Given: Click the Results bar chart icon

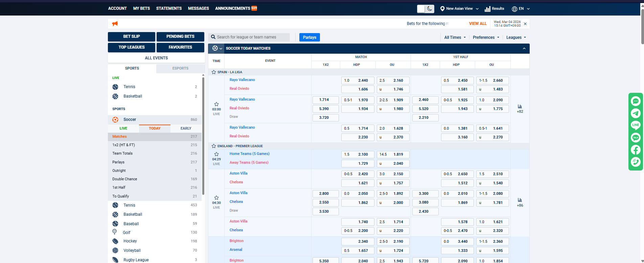Looking at the screenshot, I should [x=487, y=9].
